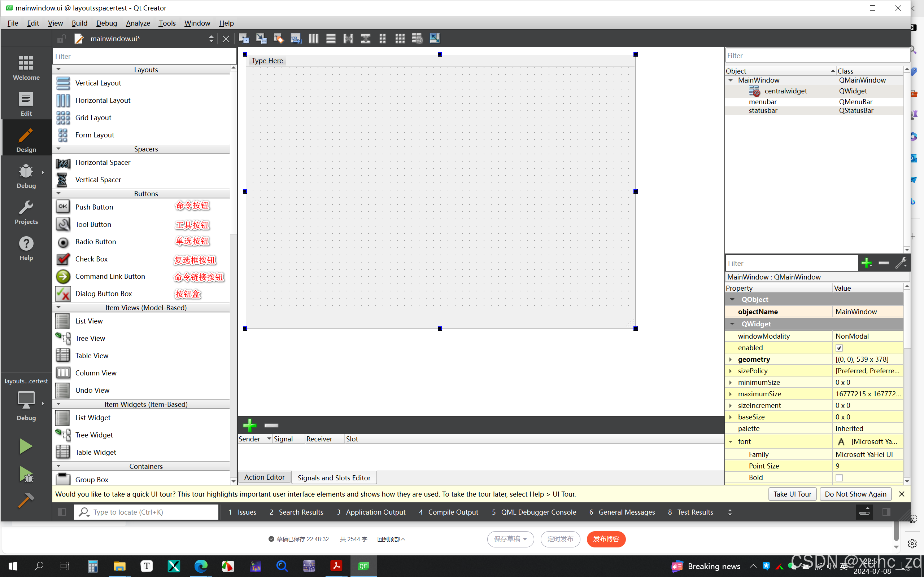Click the Lay Out Horizontally toolbar icon
The image size is (924, 577).
pyautogui.click(x=313, y=39)
